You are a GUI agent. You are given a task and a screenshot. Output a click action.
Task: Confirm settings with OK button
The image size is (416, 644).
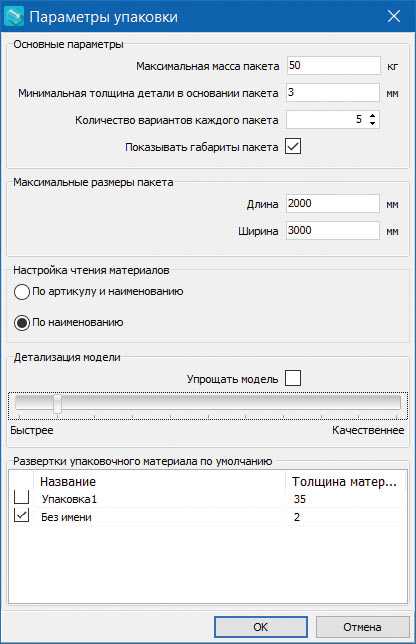coord(261,627)
